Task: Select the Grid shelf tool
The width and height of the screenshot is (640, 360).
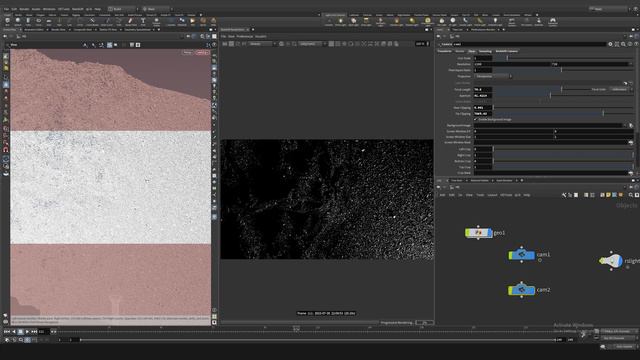Action: click(49, 21)
